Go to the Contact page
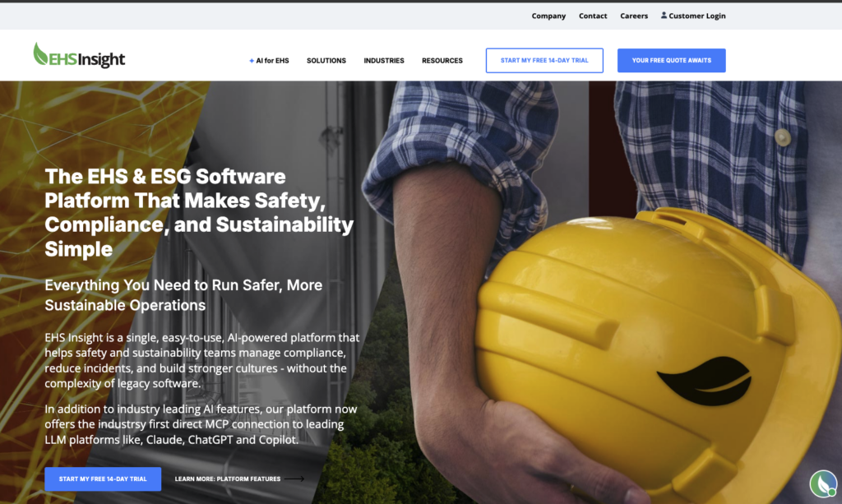Viewport: 842px width, 504px height. point(593,16)
